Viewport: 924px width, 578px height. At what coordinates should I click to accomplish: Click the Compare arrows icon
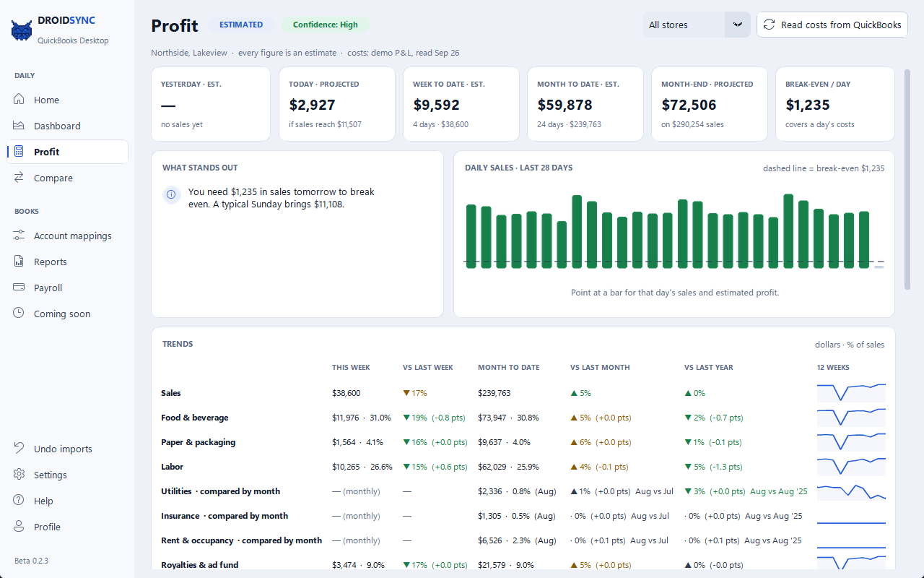[19, 178]
